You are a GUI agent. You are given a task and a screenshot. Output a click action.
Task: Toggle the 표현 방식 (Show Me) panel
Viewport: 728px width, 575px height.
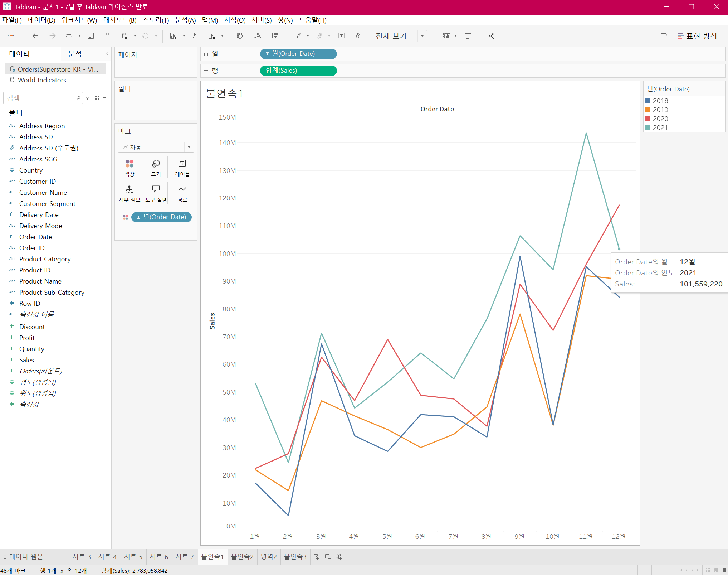pos(697,36)
